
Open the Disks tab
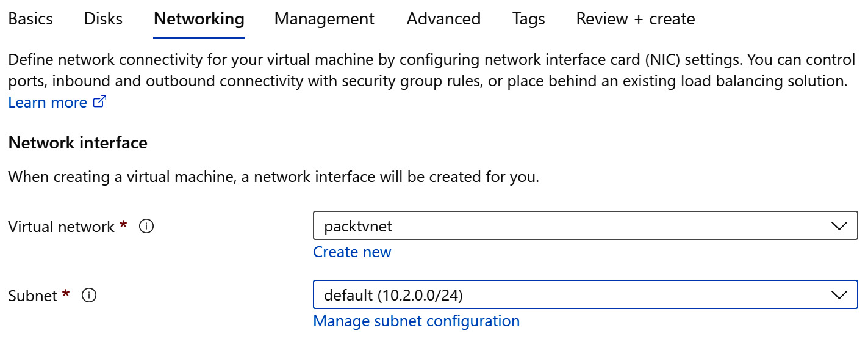(103, 19)
